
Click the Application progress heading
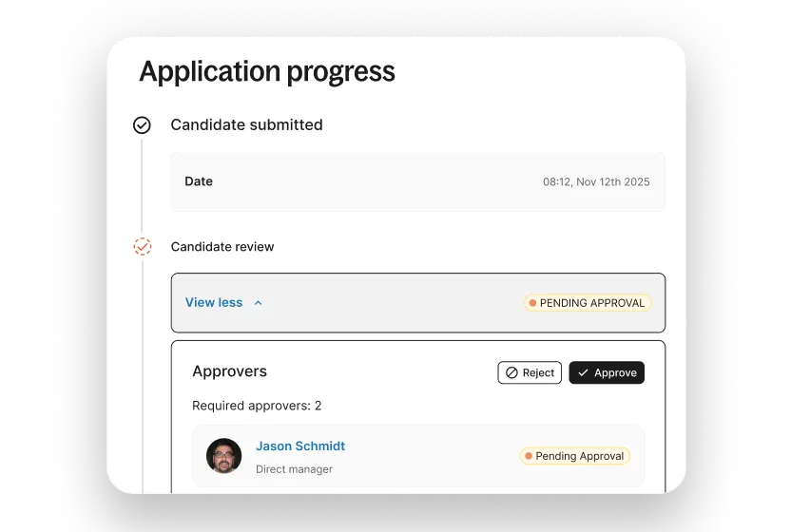(267, 72)
